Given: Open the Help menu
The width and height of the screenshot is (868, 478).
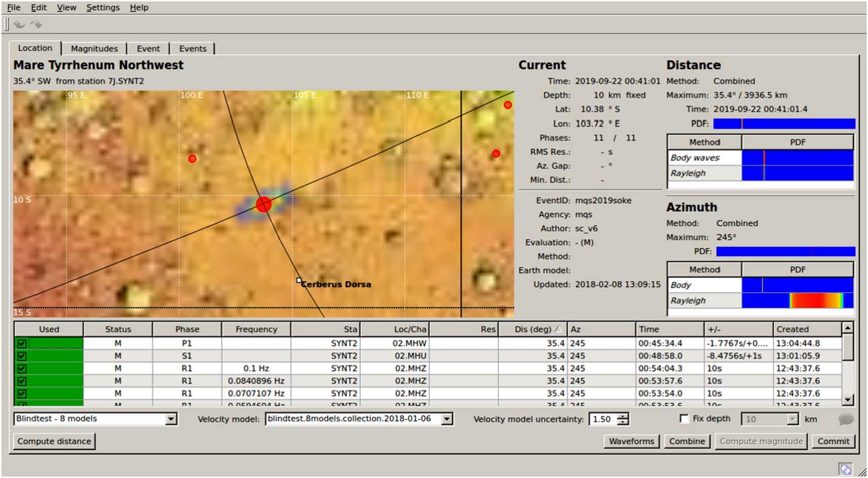Looking at the screenshot, I should (x=139, y=7).
